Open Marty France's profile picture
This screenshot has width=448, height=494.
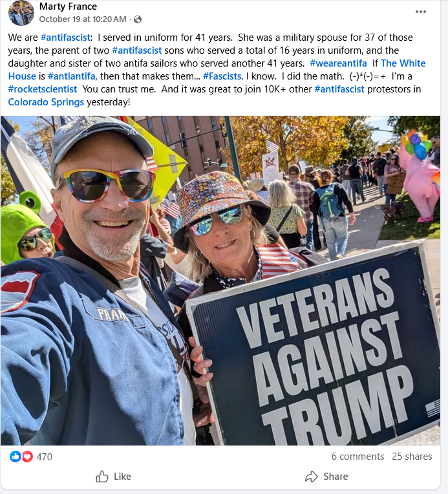pyautogui.click(x=21, y=12)
